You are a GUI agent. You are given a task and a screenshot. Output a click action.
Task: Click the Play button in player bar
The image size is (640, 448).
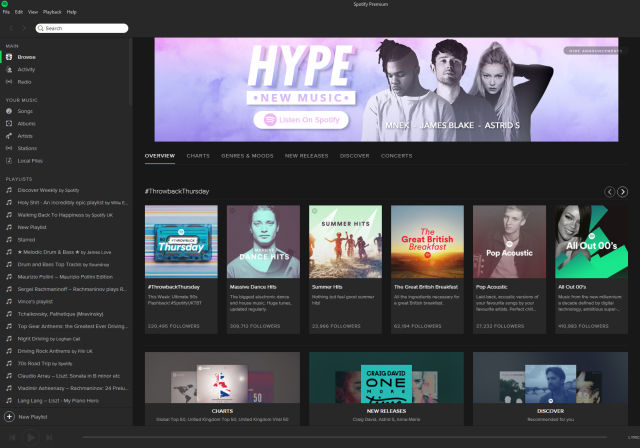tap(30, 437)
